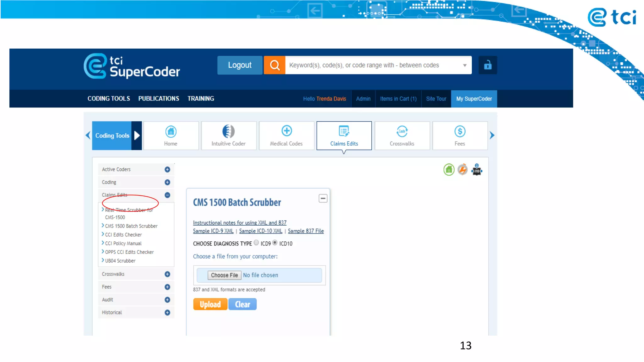The width and height of the screenshot is (644, 362).
Task: Select the ICD9 diagnosis type radio
Action: (256, 243)
